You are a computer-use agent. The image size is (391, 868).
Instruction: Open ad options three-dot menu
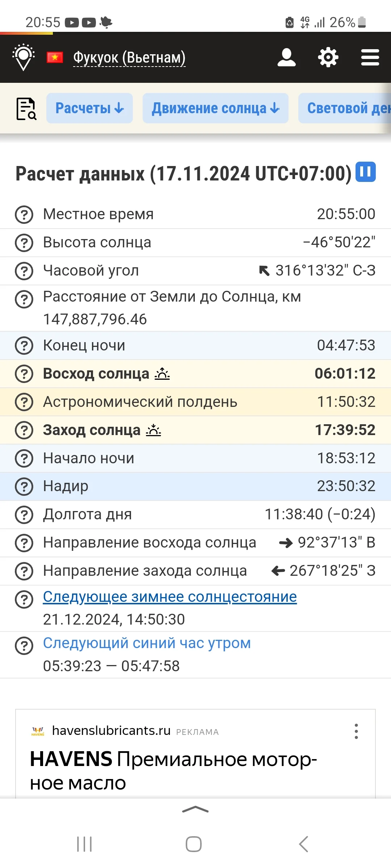pyautogui.click(x=356, y=731)
